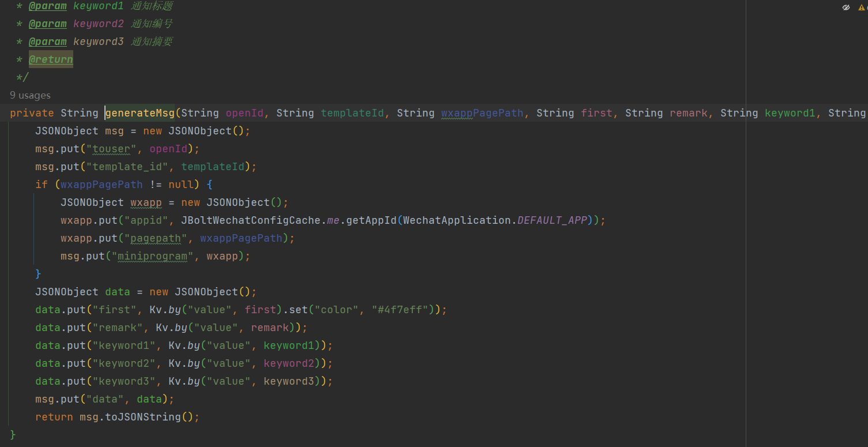Toggle the crossed-eye reader mode icon
The width and height of the screenshot is (868, 447).
[846, 7]
